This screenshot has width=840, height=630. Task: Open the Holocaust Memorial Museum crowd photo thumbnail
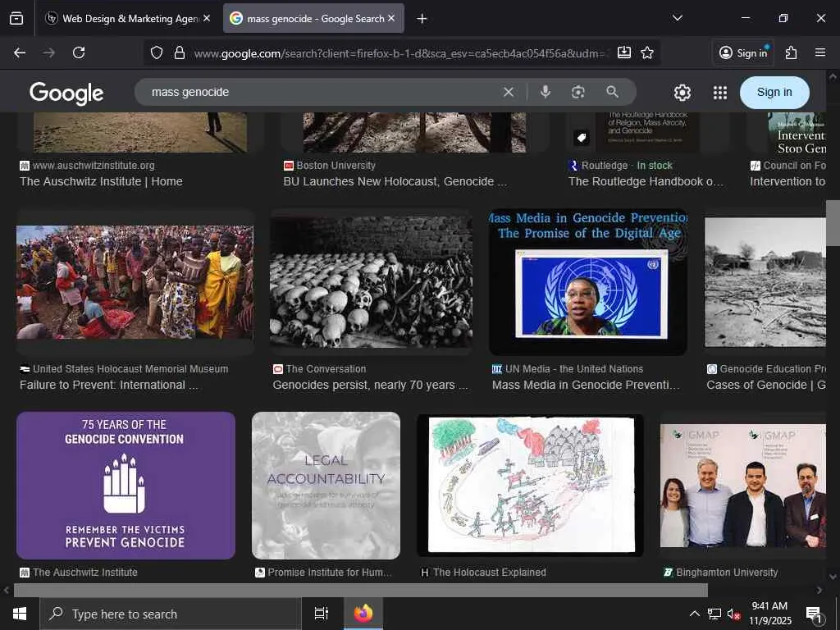tap(135, 282)
